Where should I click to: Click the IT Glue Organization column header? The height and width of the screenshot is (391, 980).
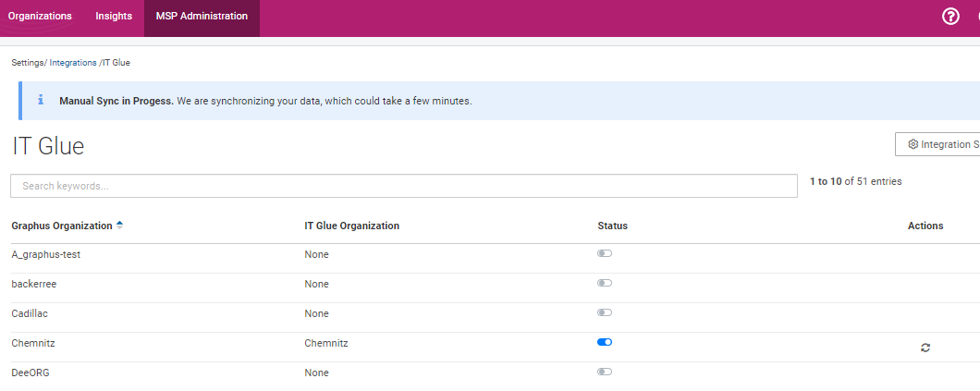(x=352, y=226)
